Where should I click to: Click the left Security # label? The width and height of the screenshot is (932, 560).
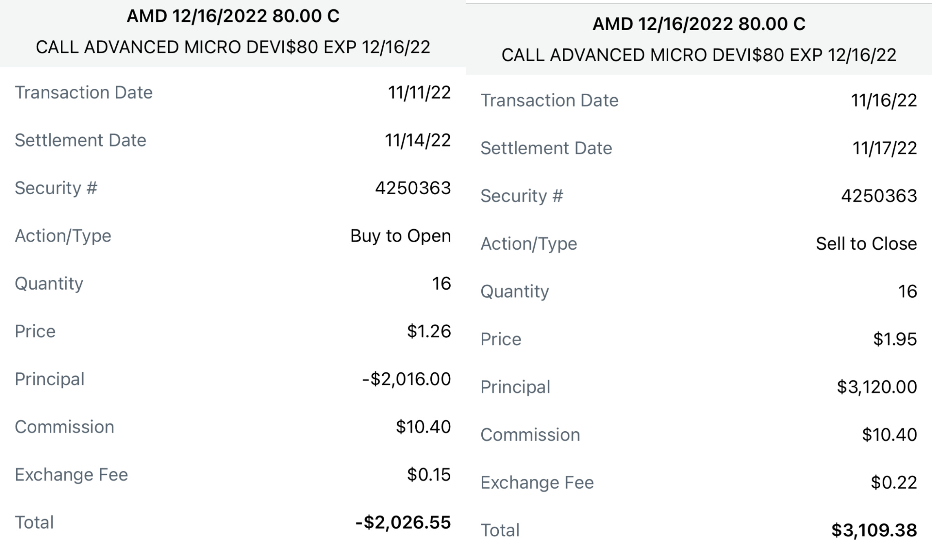point(56,188)
